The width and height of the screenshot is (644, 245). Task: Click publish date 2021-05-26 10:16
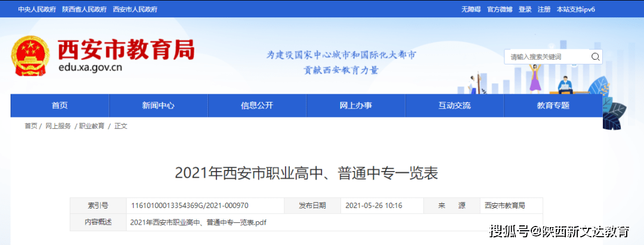click(x=374, y=206)
